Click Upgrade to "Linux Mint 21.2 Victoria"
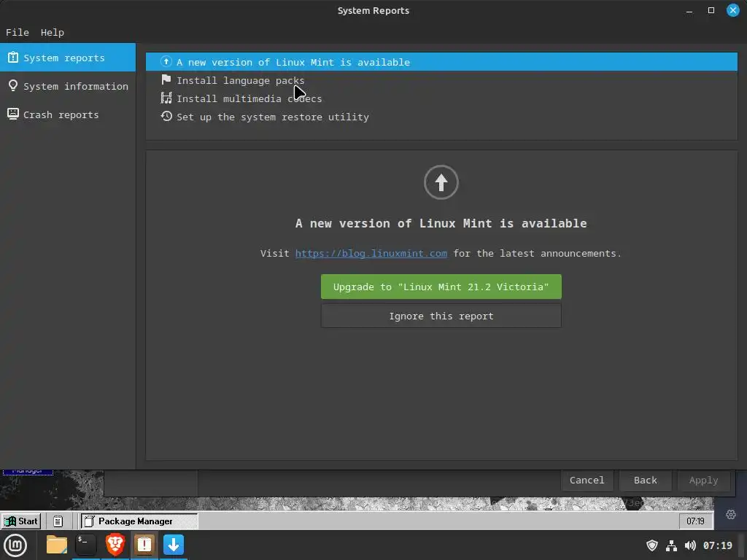This screenshot has height=560, width=747. click(441, 287)
